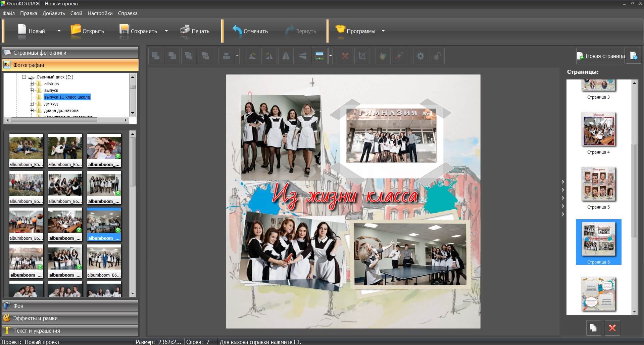Add a page with Новая страница
The width and height of the screenshot is (644, 345).
pyautogui.click(x=601, y=56)
